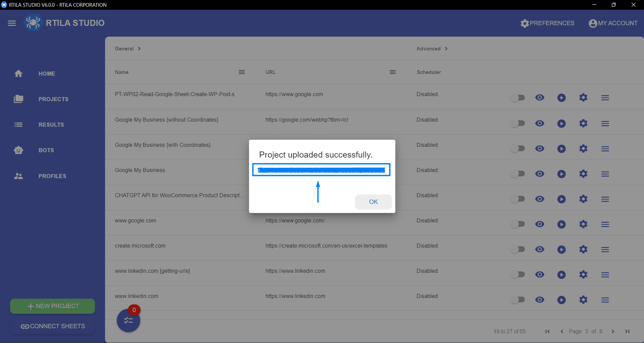Image resolution: width=644 pixels, height=343 pixels.
Task: Click eye icon for CHATGPT API WooCommerce project
Action: click(x=540, y=199)
